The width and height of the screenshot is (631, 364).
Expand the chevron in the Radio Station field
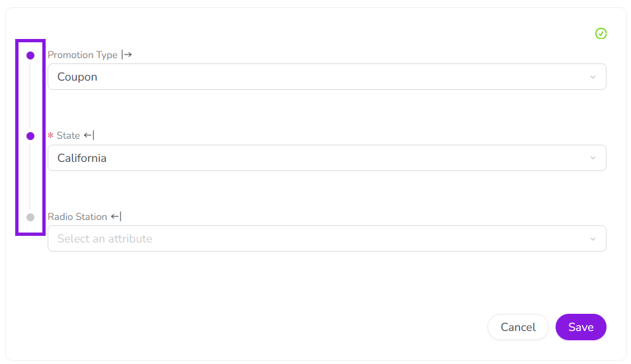point(593,239)
